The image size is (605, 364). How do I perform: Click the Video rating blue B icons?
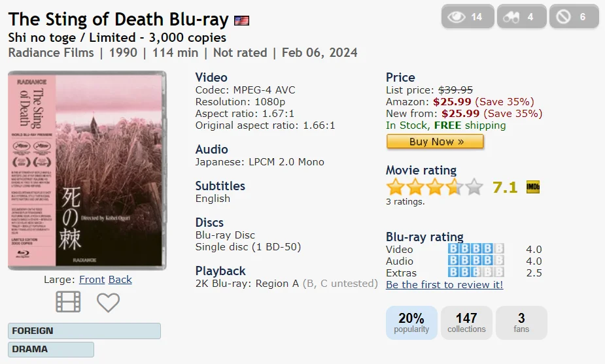coord(476,249)
